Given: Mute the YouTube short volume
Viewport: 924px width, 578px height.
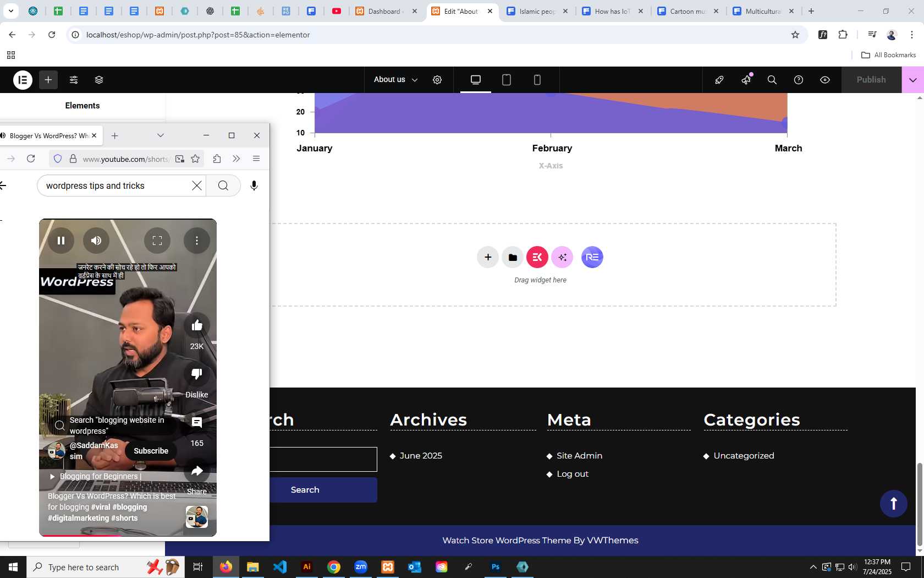Looking at the screenshot, I should click(x=96, y=241).
